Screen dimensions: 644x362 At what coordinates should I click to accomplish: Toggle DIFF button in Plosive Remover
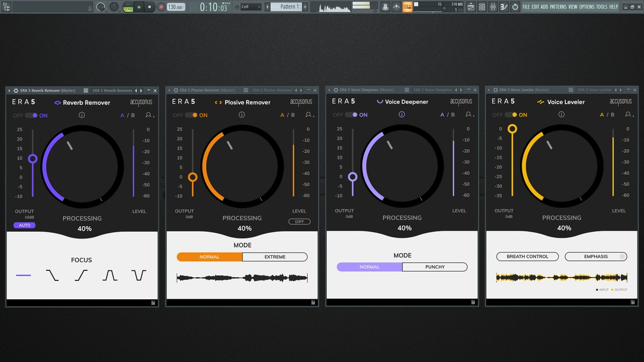click(299, 221)
